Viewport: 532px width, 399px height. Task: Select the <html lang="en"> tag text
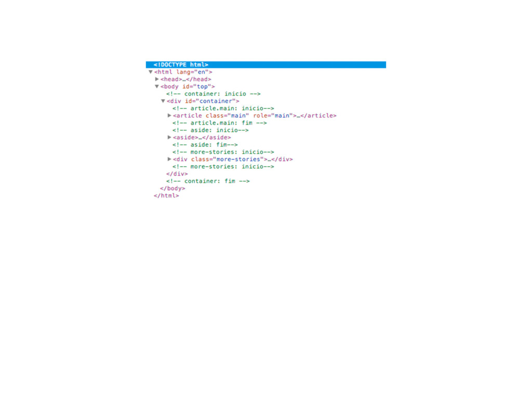coord(183,72)
